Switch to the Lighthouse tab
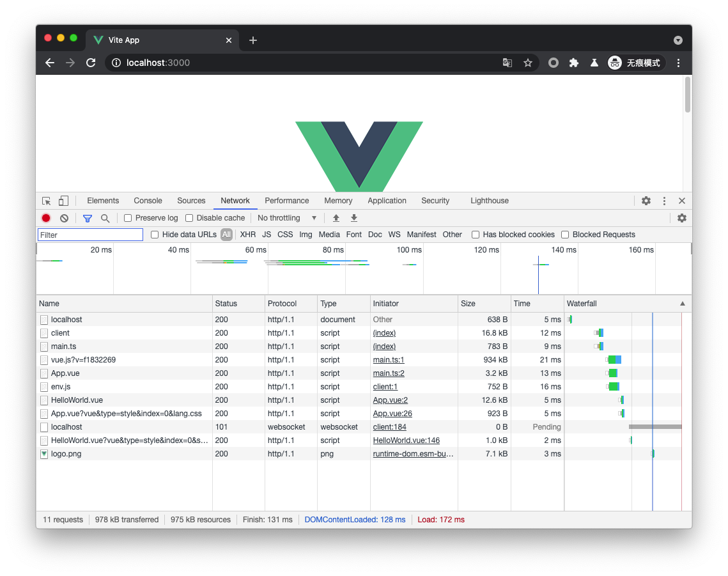Viewport: 728px width, 576px height. tap(490, 201)
